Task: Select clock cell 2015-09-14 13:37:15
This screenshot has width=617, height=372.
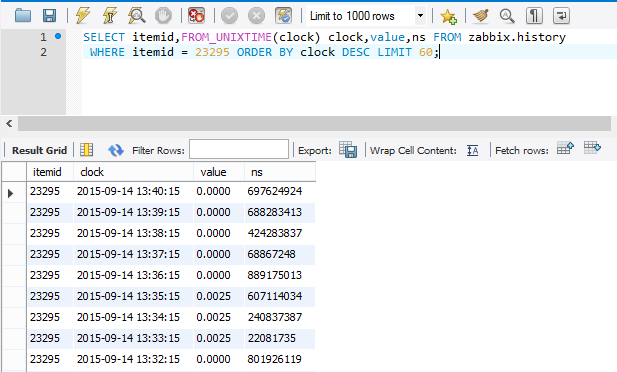Action: point(133,254)
